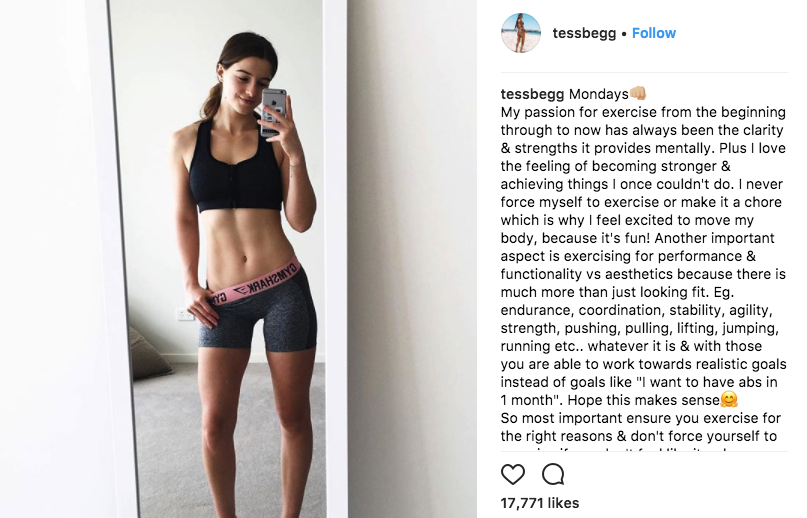Click the wall power outlet in the photo
Screen dimensions: 807x518
pyautogui.click(x=184, y=314)
